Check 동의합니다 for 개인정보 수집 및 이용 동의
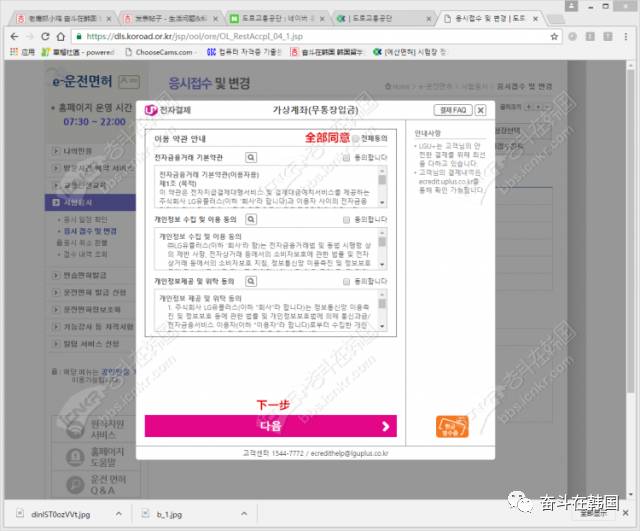This screenshot has height=531, width=640. 347,220
